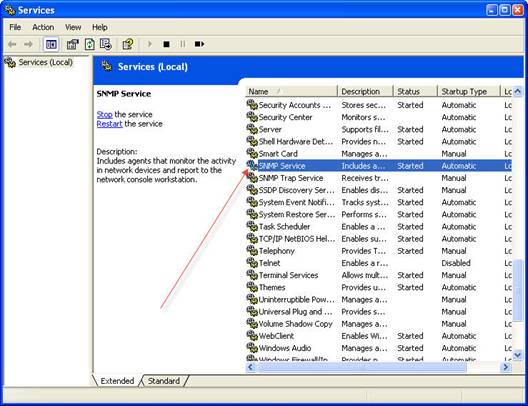Open the View menu
Screen dimensions: 528x406
click(x=73, y=27)
